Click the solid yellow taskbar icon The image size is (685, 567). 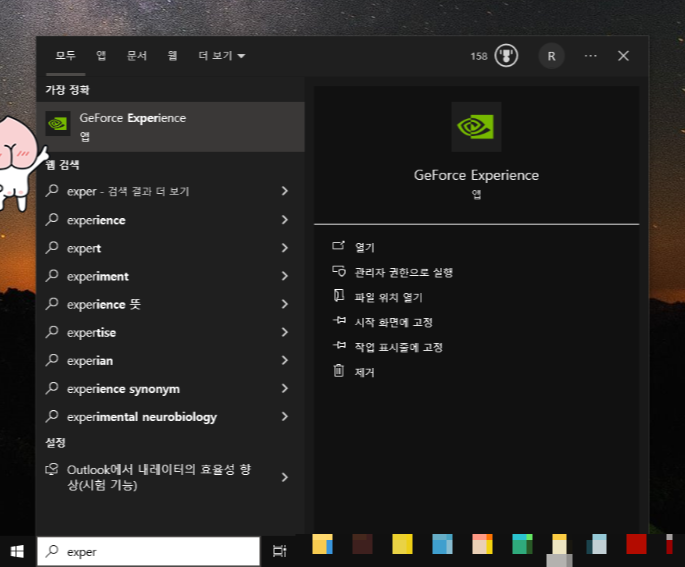[402, 544]
